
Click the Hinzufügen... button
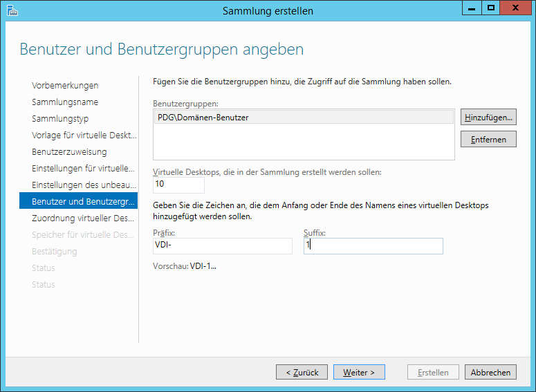(489, 118)
